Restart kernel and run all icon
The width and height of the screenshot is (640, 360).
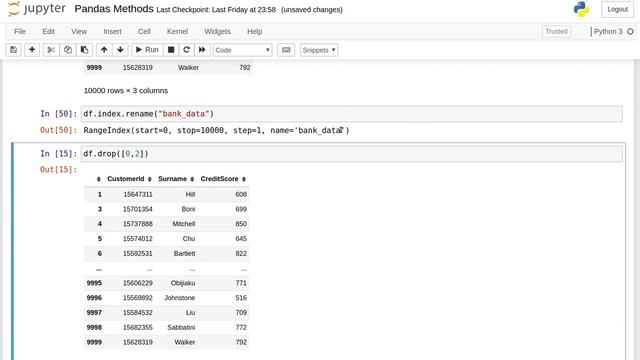(202, 50)
